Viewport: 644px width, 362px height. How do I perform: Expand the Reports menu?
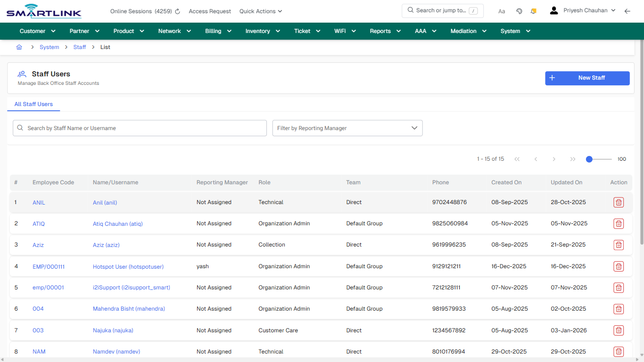click(x=385, y=31)
